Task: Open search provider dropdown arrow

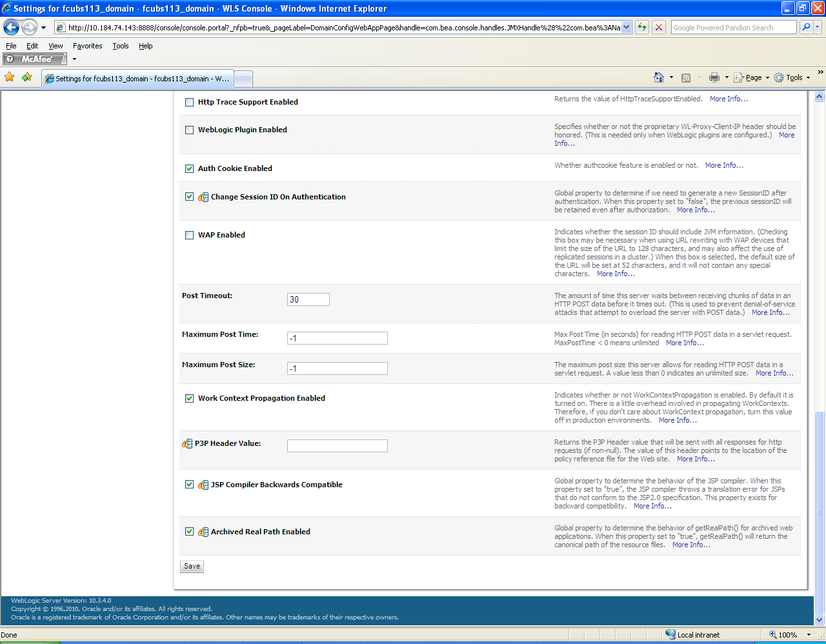Action: [818, 27]
